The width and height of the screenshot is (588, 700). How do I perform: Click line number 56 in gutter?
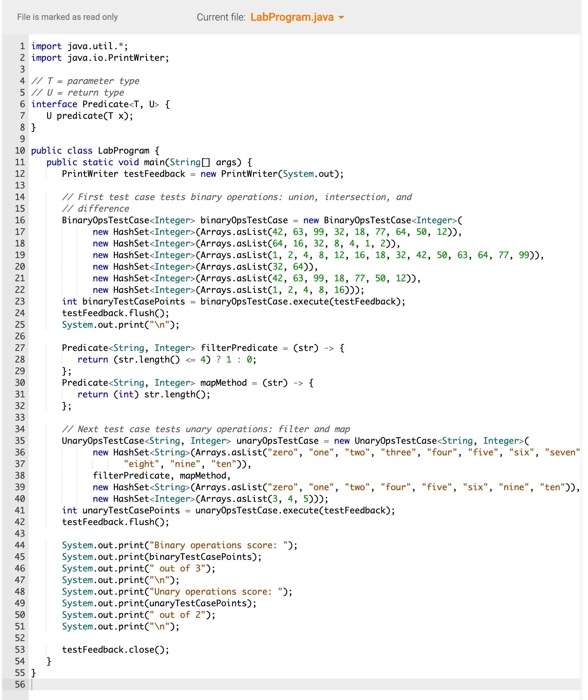point(20,684)
